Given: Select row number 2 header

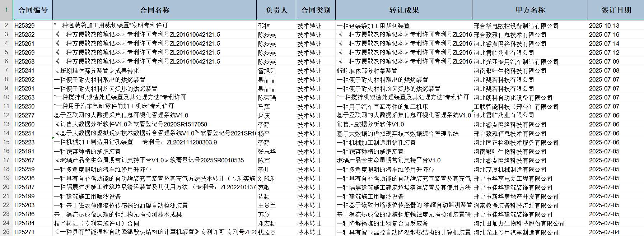Looking at the screenshot, I should [6, 25].
